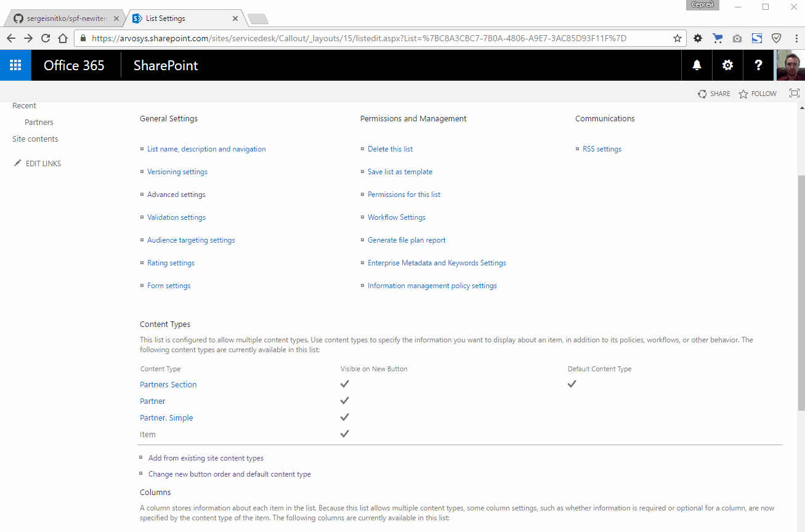This screenshot has width=805, height=532.
Task: Follow this site using the star icon
Action: coord(743,94)
